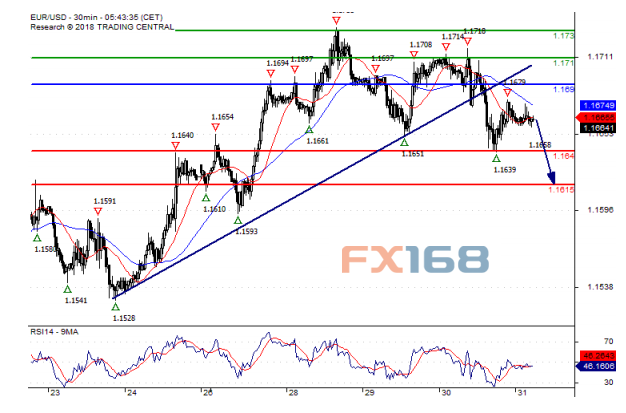Click the RSI14 - 9MA indicator title
This screenshot has height=413, width=626.
tap(54, 332)
